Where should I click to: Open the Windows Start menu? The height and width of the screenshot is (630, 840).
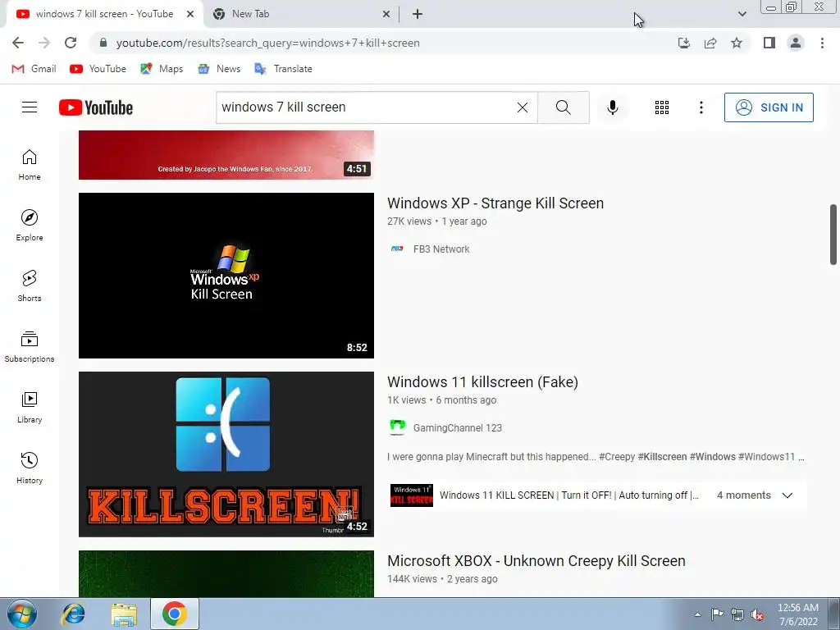[x=21, y=614]
